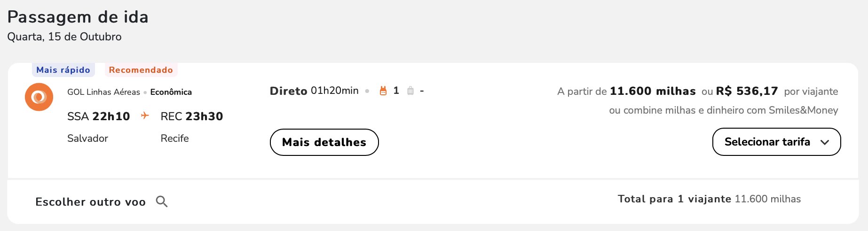
Task: Click the grey checked luggage icon
Action: click(x=410, y=91)
